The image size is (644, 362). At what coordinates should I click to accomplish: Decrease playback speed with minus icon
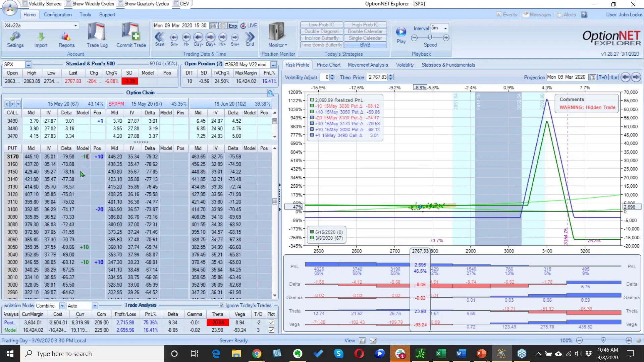click(x=414, y=38)
